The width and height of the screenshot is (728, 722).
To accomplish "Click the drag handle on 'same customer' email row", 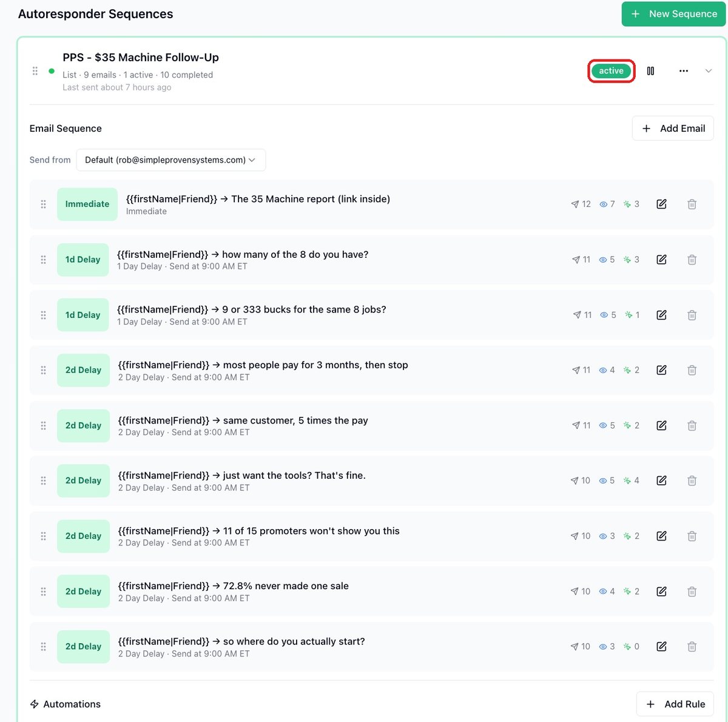I will pos(43,425).
